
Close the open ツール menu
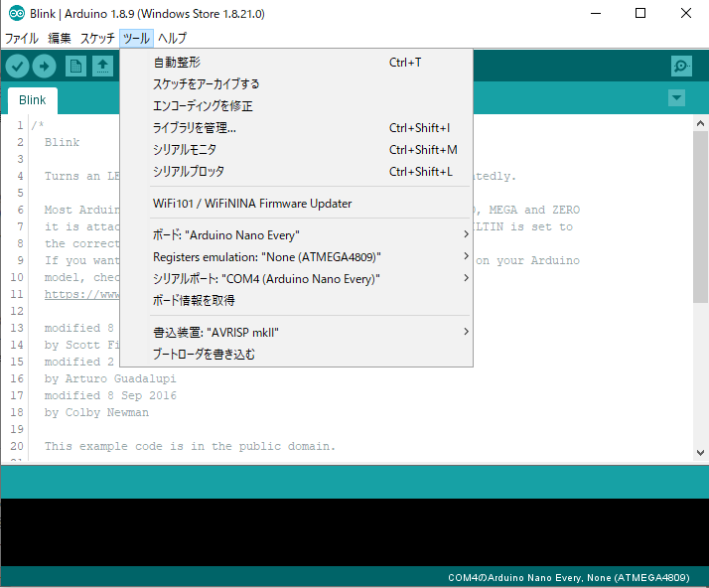pos(137,39)
